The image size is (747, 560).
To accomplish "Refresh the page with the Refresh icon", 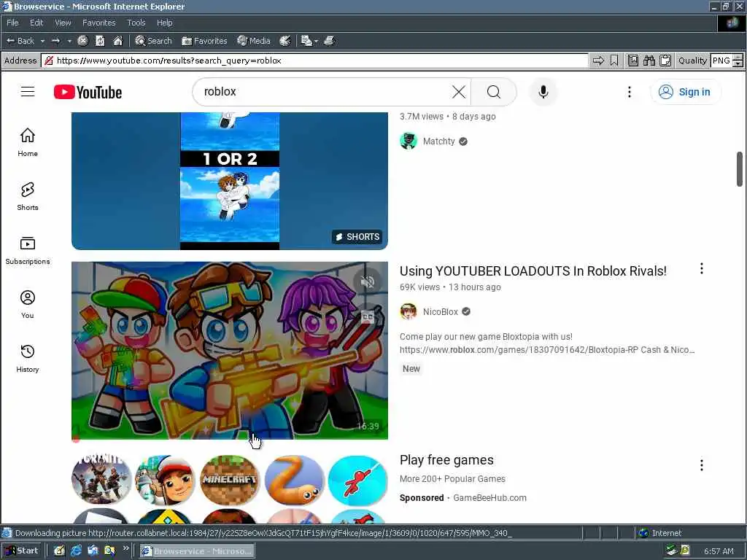I will point(100,41).
